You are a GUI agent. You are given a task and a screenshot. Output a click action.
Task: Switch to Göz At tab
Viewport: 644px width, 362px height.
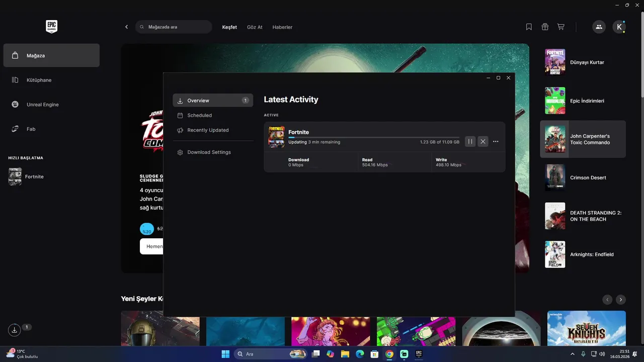(x=255, y=27)
